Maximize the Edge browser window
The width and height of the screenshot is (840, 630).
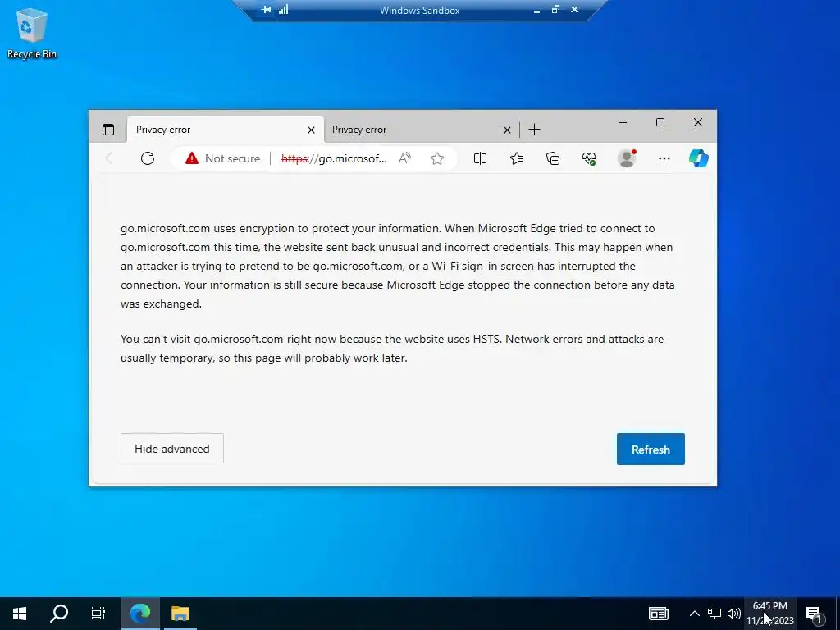click(x=660, y=123)
